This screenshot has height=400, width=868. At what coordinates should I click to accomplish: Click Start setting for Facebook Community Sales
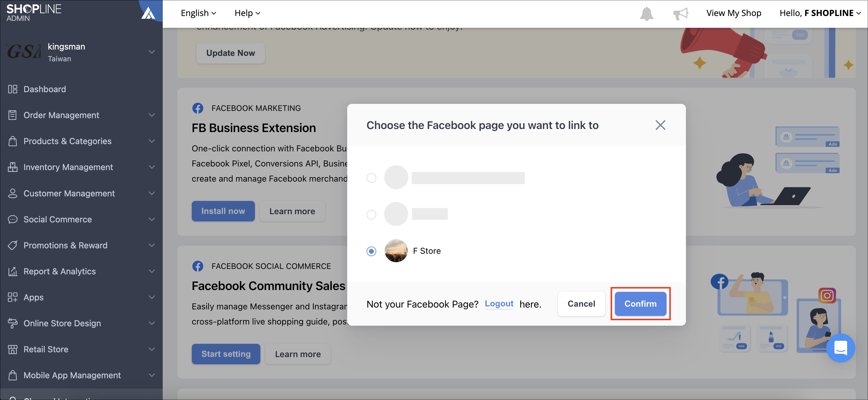226,354
